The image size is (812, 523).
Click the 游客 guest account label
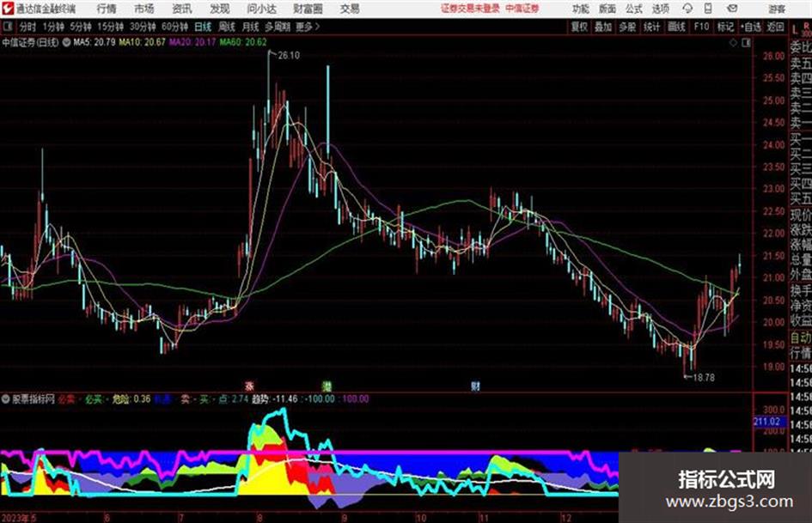(x=777, y=9)
